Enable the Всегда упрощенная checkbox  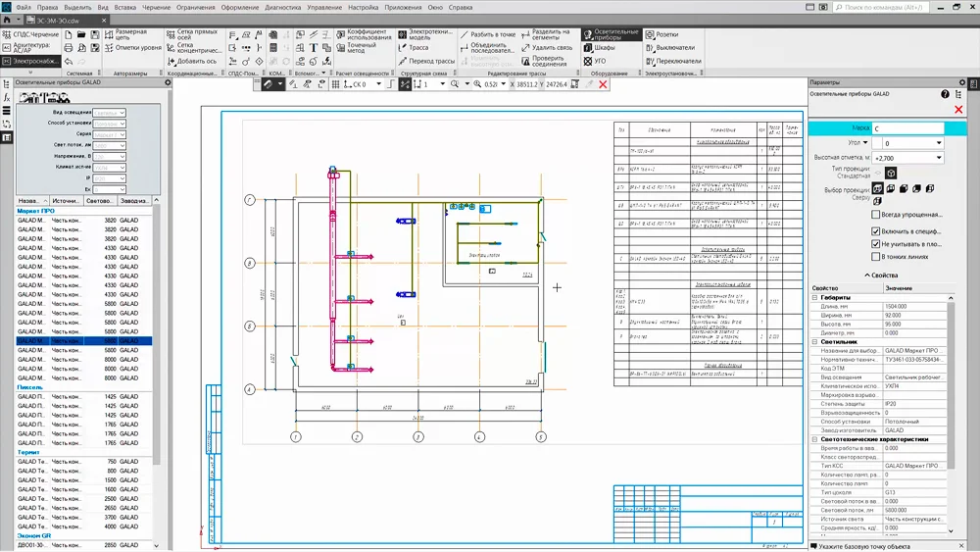tap(875, 214)
